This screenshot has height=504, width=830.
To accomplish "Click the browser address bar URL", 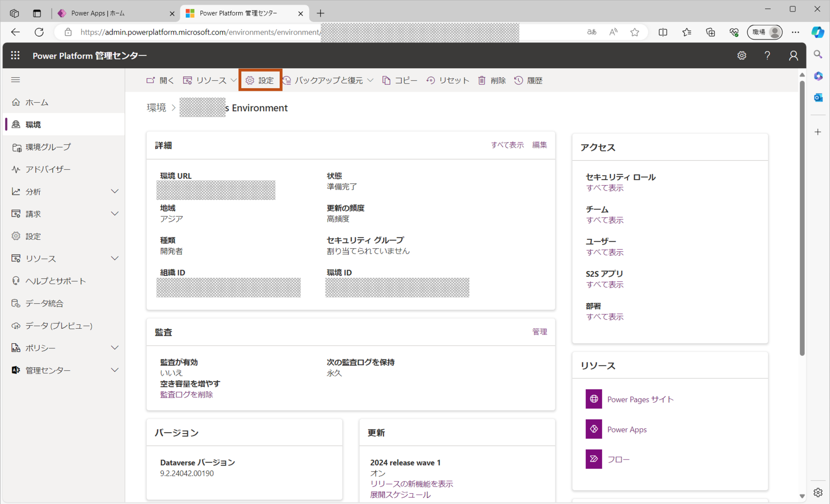I will pos(200,32).
